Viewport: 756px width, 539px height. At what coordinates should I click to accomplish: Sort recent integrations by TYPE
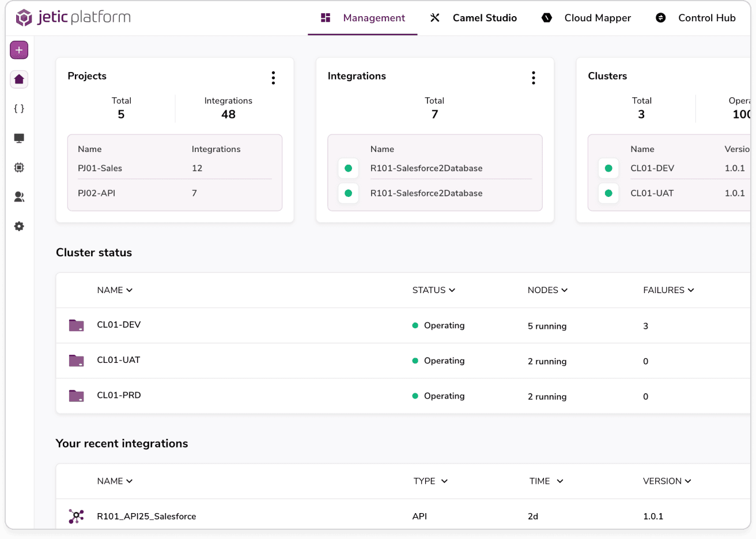tap(430, 481)
